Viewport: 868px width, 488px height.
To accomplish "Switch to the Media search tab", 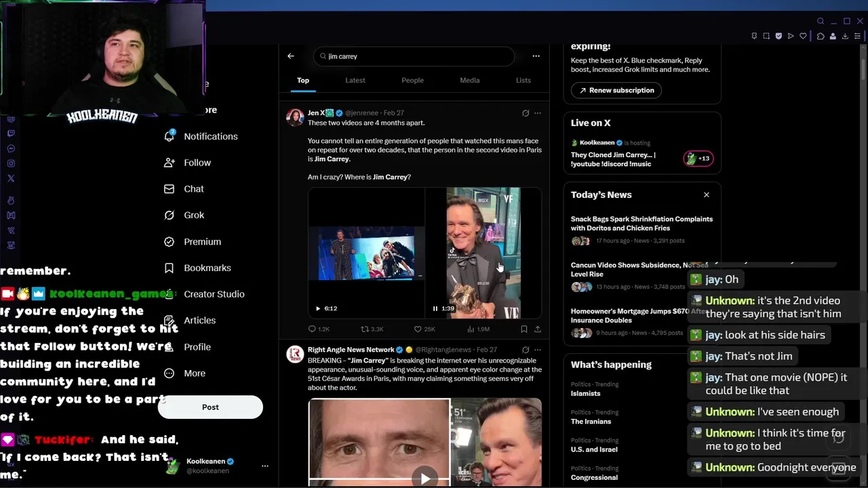I will [470, 80].
